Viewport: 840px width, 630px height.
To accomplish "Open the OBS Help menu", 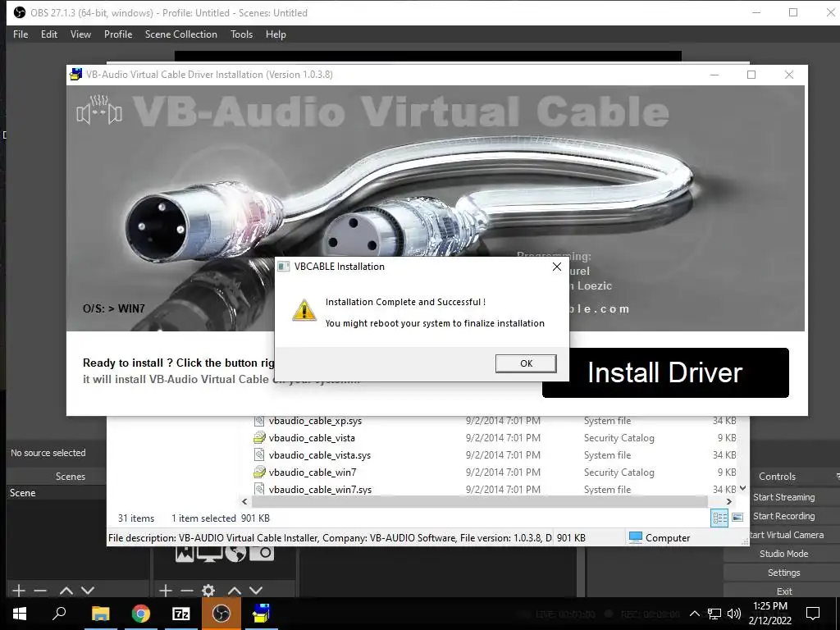I will click(x=276, y=34).
